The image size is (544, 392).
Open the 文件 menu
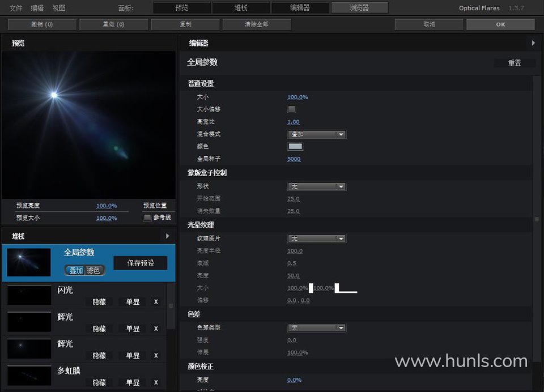tap(16, 8)
